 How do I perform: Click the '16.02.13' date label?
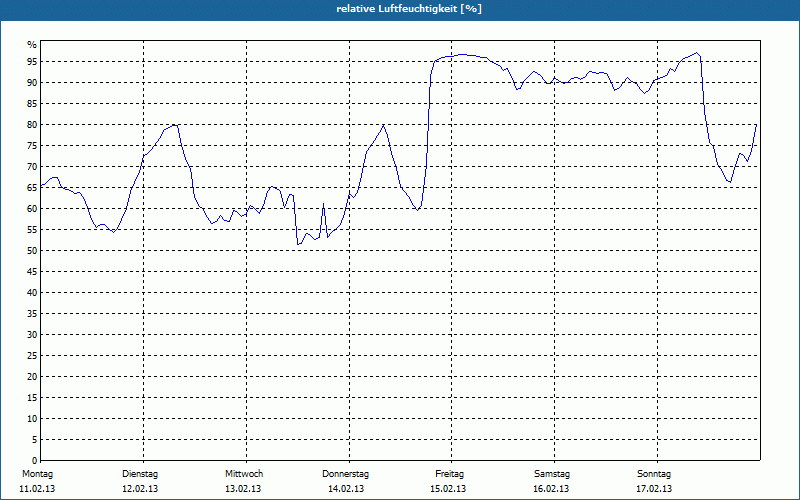[551, 489]
